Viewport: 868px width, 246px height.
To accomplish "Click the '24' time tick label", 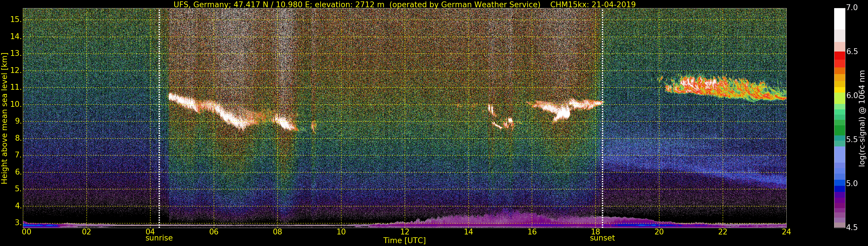I will (x=786, y=232).
